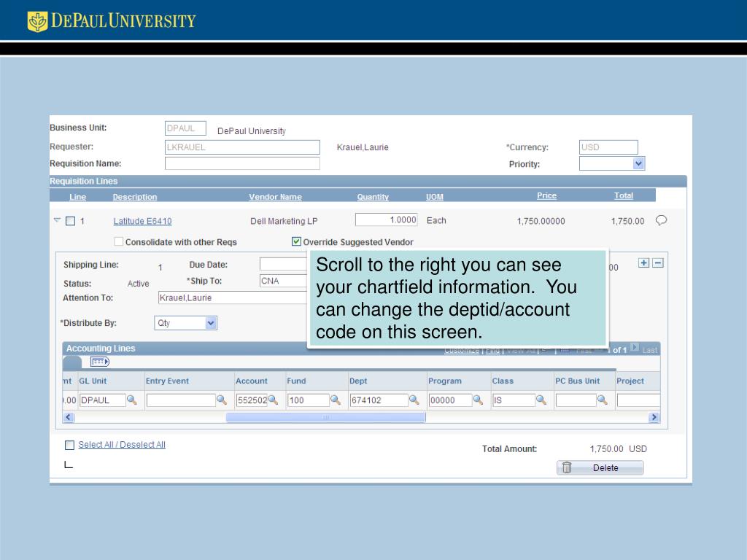Sort by UOM column header

click(x=435, y=197)
